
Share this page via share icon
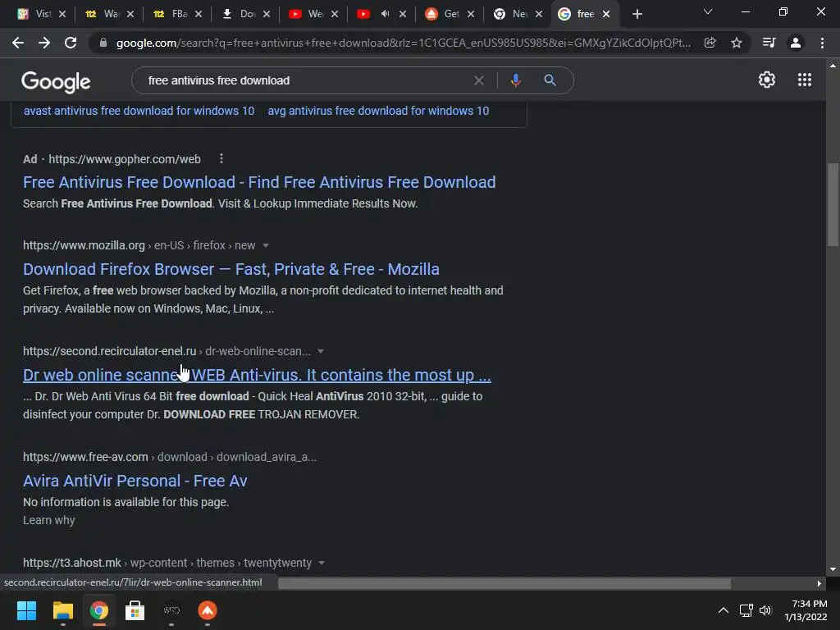[x=710, y=43]
